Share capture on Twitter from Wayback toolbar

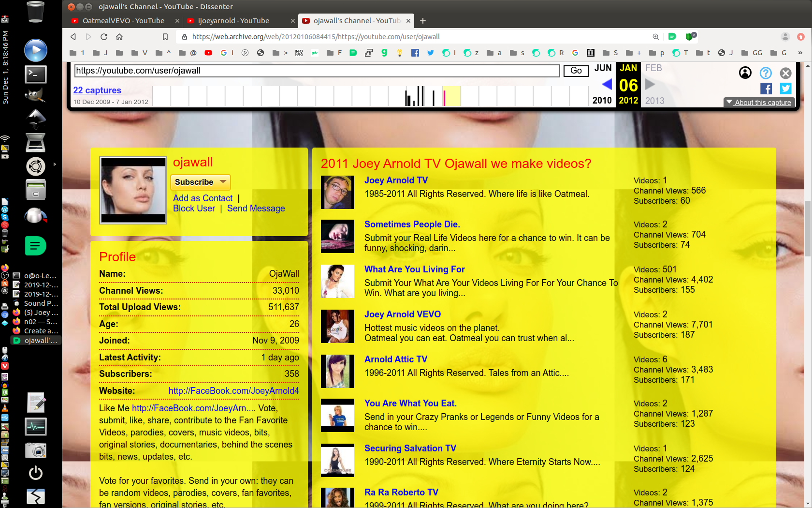786,89
